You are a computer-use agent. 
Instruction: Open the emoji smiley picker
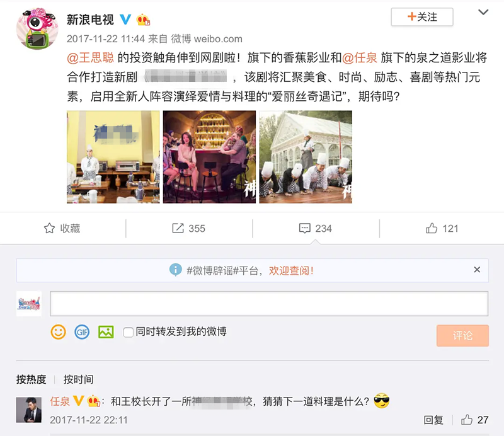[58, 332]
